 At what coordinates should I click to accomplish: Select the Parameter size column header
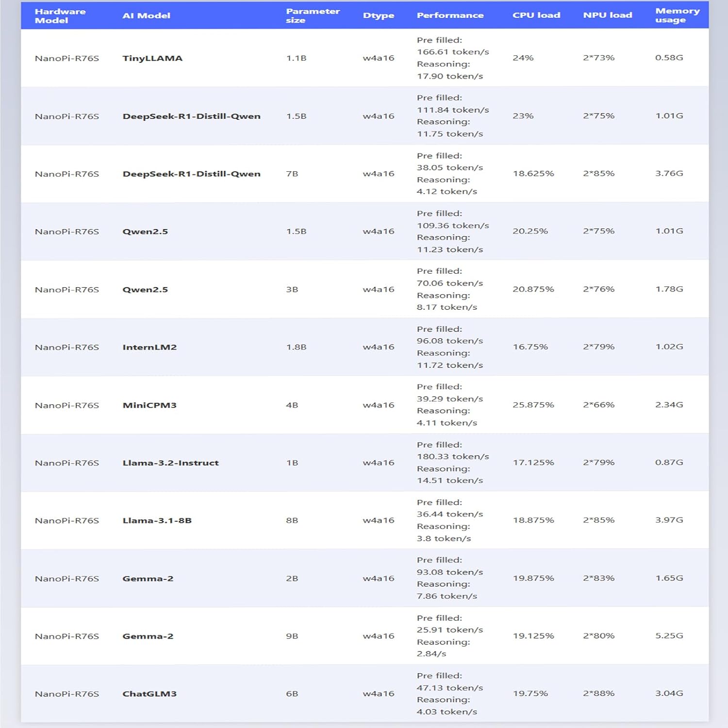313,16
